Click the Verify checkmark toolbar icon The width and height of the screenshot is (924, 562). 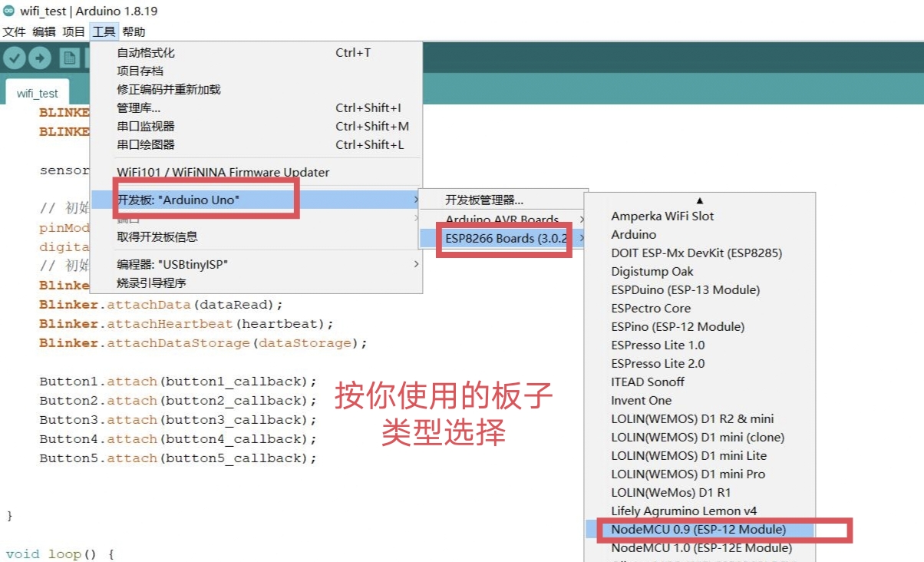[15, 58]
